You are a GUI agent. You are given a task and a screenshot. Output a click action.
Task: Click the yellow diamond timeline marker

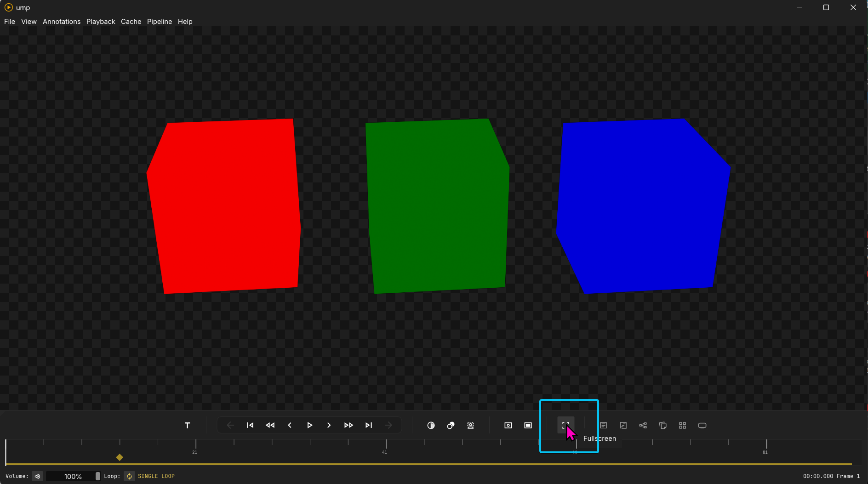[x=120, y=457]
